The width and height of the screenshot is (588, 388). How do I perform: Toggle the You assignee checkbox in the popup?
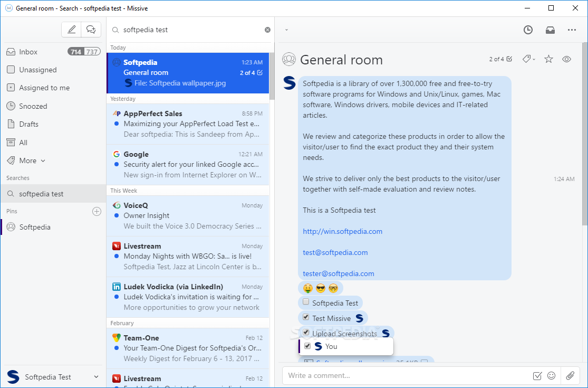[307, 346]
